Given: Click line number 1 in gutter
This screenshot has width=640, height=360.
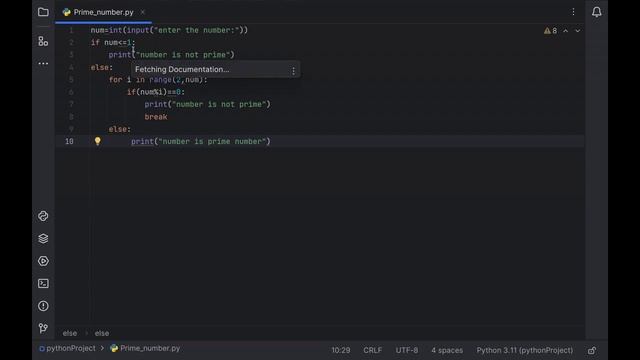Looking at the screenshot, I should [x=71, y=30].
